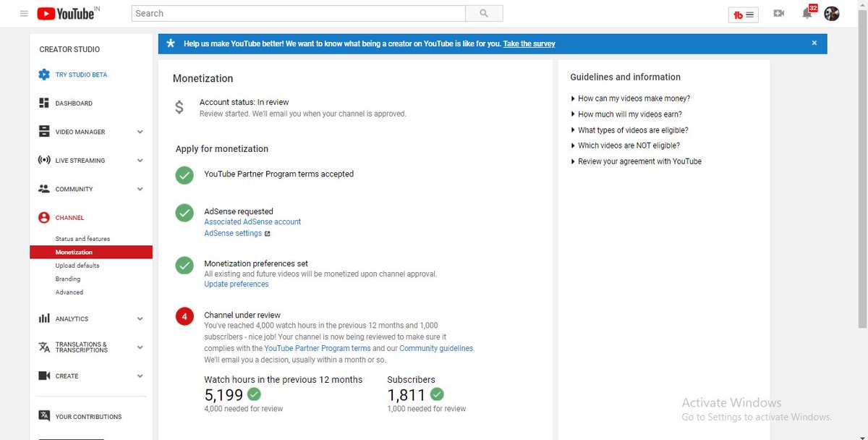Screen dimensions: 868x440
Task: Click the red step 4 circle
Action: tap(184, 316)
